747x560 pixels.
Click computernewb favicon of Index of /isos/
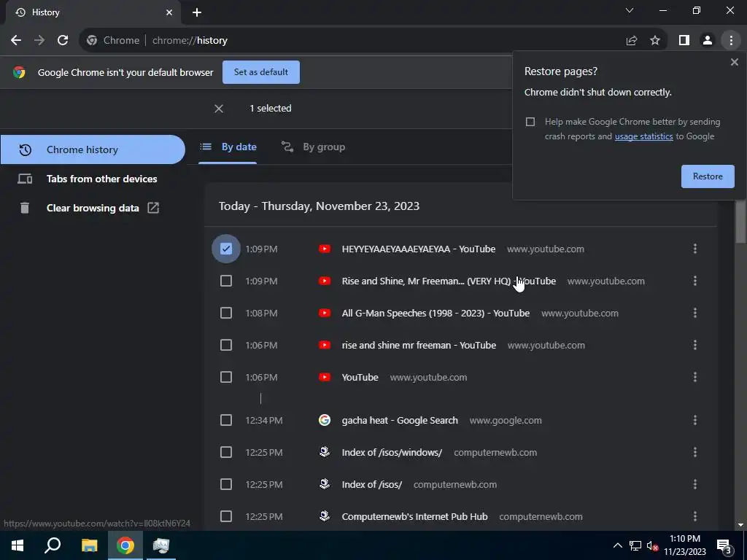pos(325,484)
